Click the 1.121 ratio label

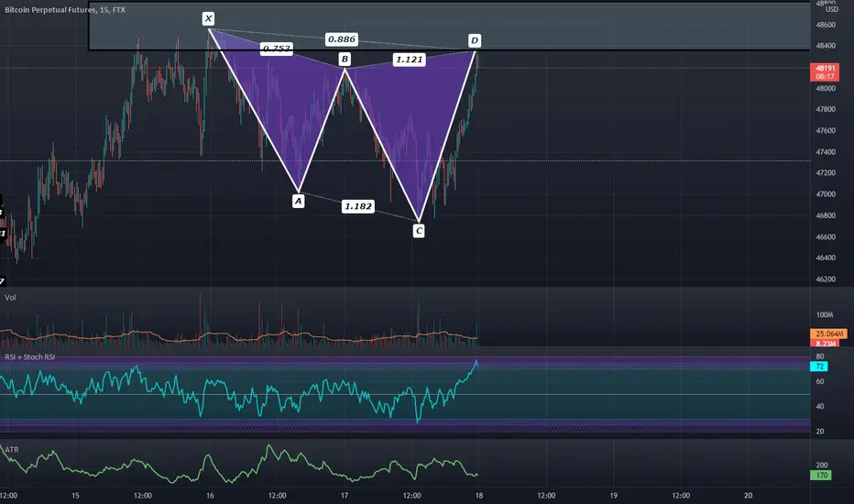point(409,60)
